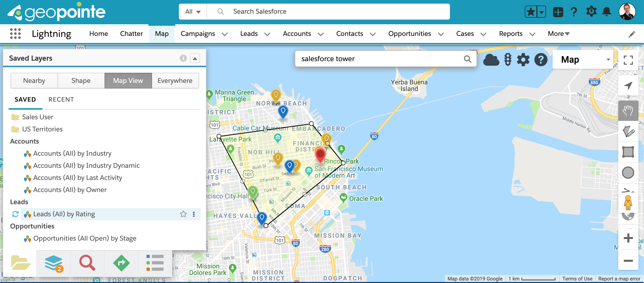Open Salesforce Help question mark icon
Image resolution: width=644 pixels, height=283 pixels.
pos(574,12)
